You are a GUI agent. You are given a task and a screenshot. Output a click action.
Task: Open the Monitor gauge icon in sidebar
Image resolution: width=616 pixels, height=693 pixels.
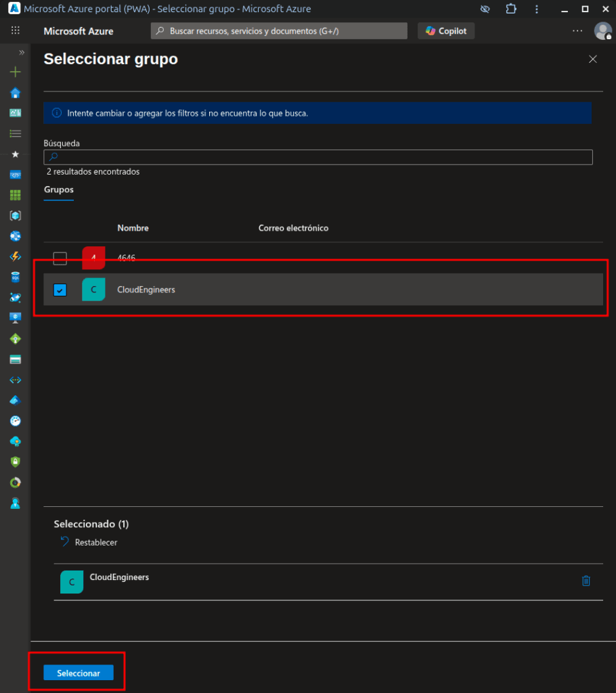pos(15,420)
